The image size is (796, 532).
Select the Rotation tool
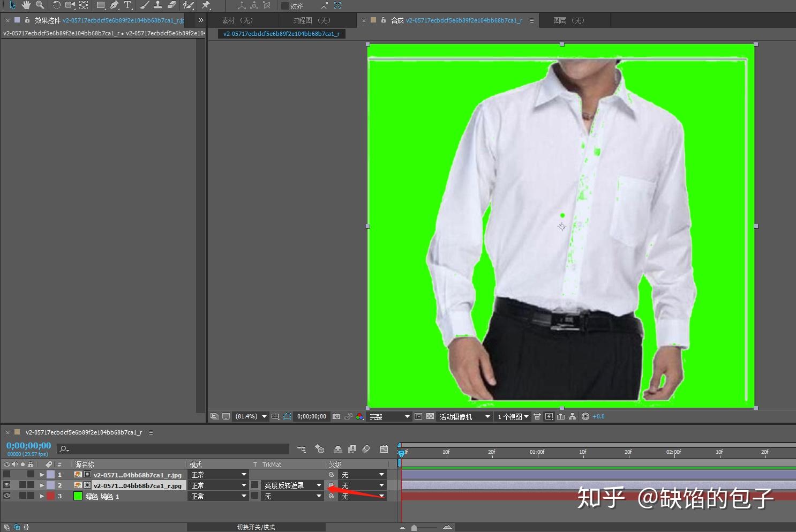[x=56, y=5]
